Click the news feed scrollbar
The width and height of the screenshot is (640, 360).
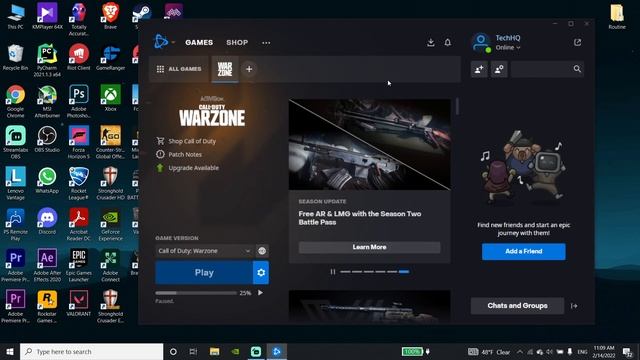(457, 106)
